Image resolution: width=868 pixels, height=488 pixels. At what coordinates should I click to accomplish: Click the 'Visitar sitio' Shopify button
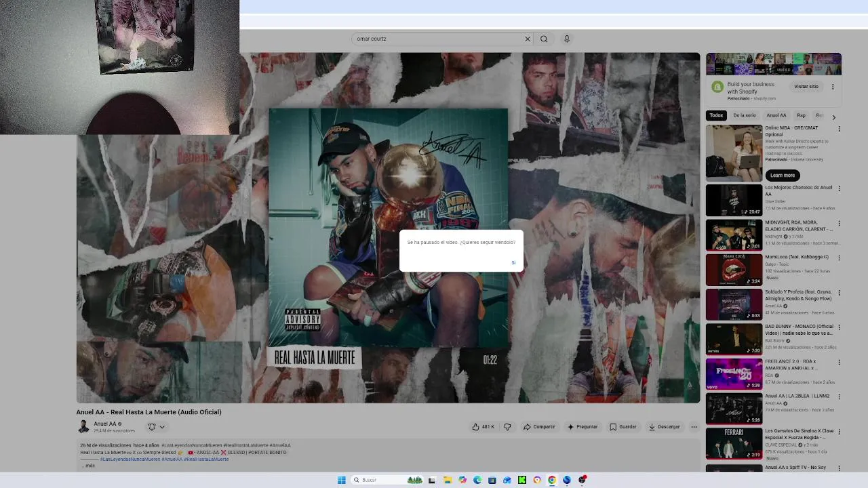(806, 87)
